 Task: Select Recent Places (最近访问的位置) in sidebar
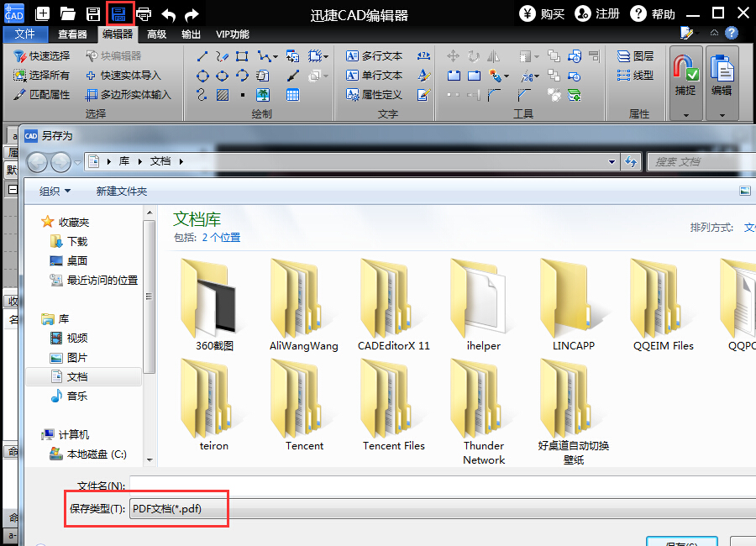point(94,280)
